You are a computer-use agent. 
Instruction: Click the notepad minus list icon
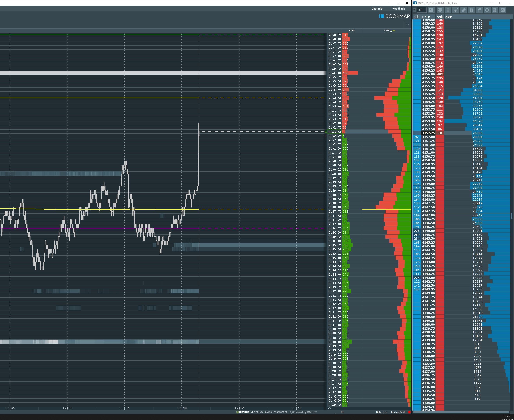point(495,10)
